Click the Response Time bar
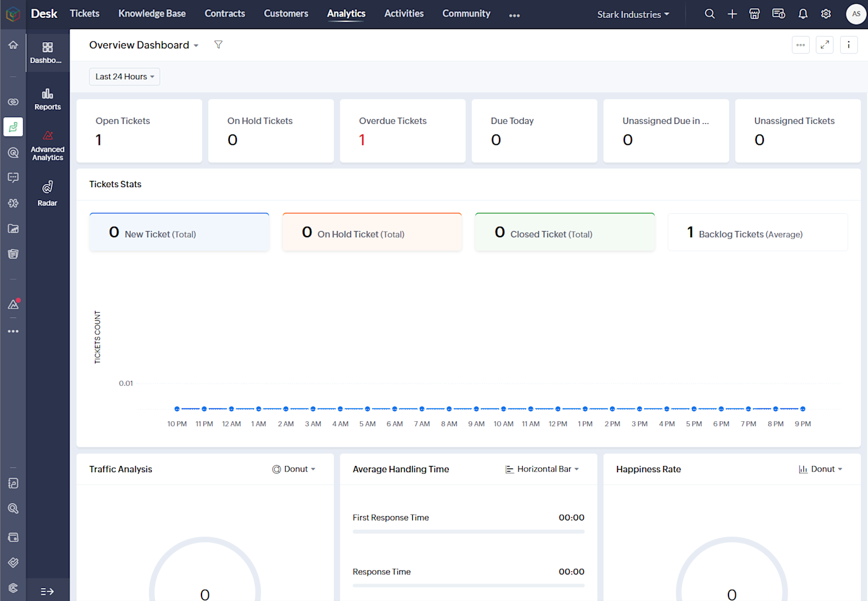The image size is (868, 601). pyautogui.click(x=469, y=586)
